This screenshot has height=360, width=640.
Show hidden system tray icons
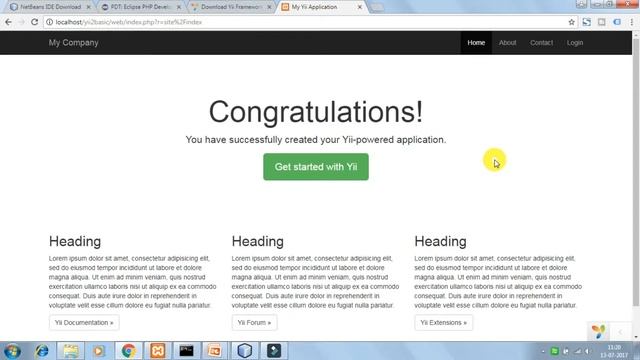543,351
